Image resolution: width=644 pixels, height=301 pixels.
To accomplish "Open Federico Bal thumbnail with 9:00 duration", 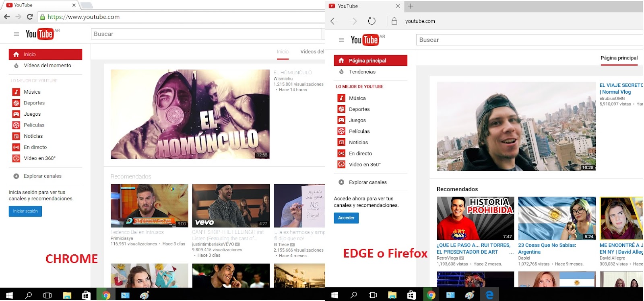I will (x=149, y=206).
